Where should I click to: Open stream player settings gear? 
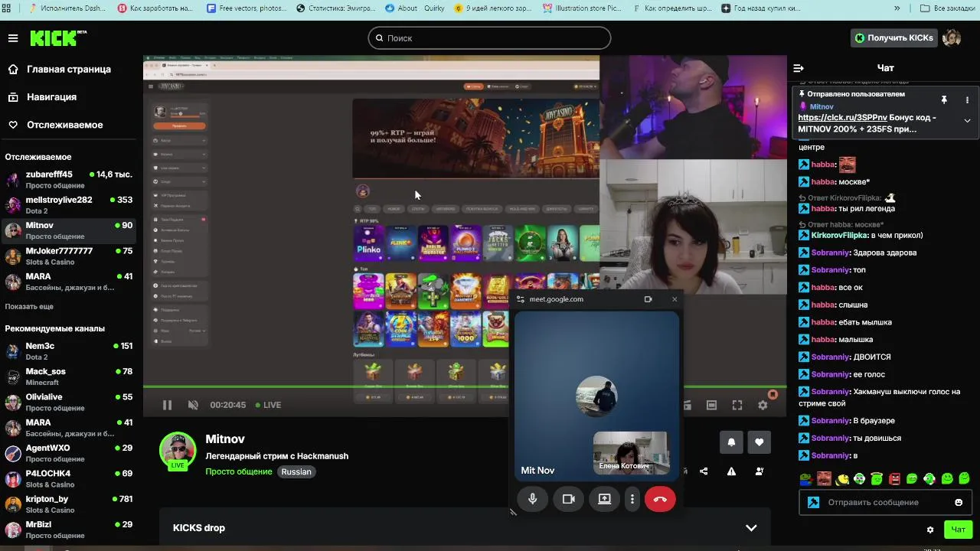(x=763, y=405)
